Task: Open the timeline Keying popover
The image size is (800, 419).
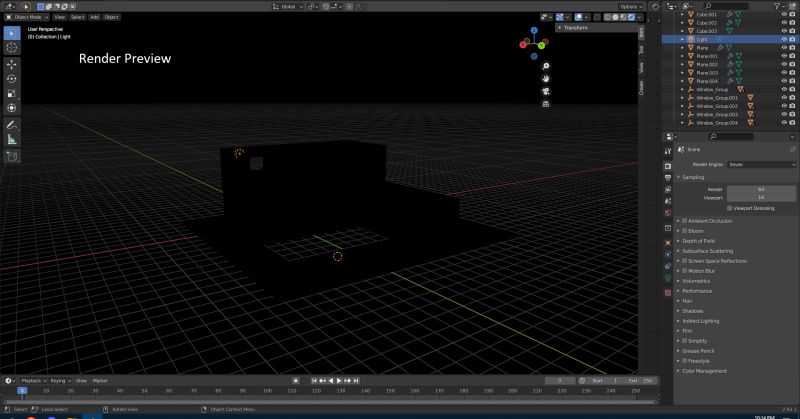Action: pyautogui.click(x=61, y=381)
